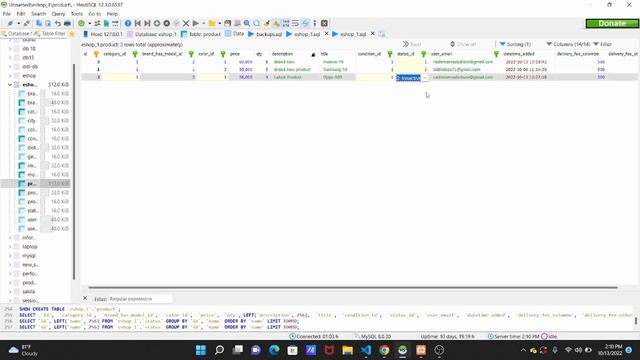
Task: Click the delete row icon in toolbar
Action: pos(167,24)
